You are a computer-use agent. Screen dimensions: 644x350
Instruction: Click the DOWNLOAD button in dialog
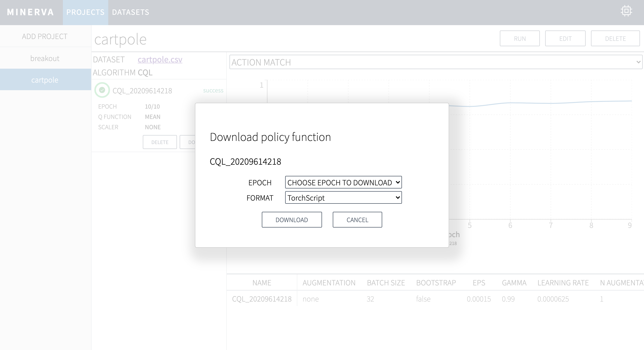click(x=292, y=220)
